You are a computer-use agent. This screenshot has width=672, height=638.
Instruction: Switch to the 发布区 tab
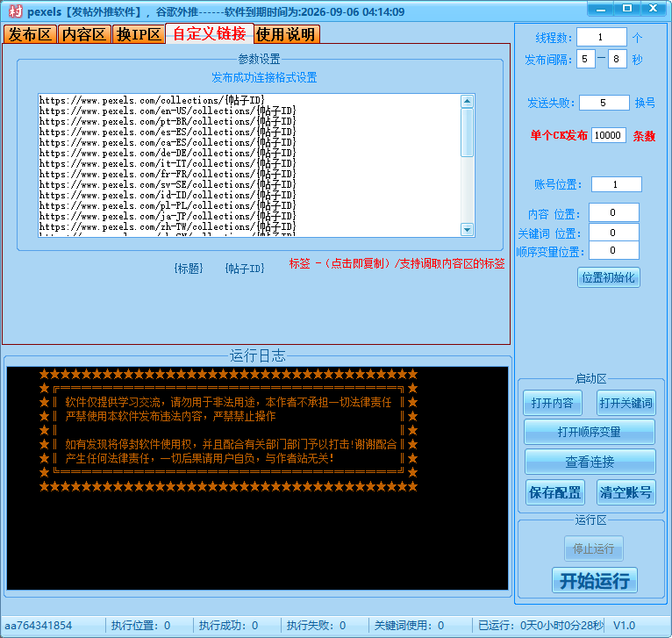(30, 35)
